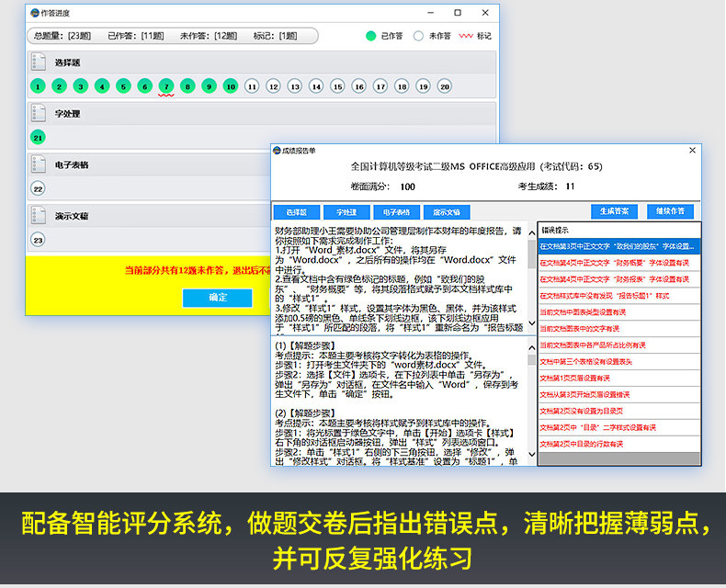Go to question 8 circle

coord(187,86)
